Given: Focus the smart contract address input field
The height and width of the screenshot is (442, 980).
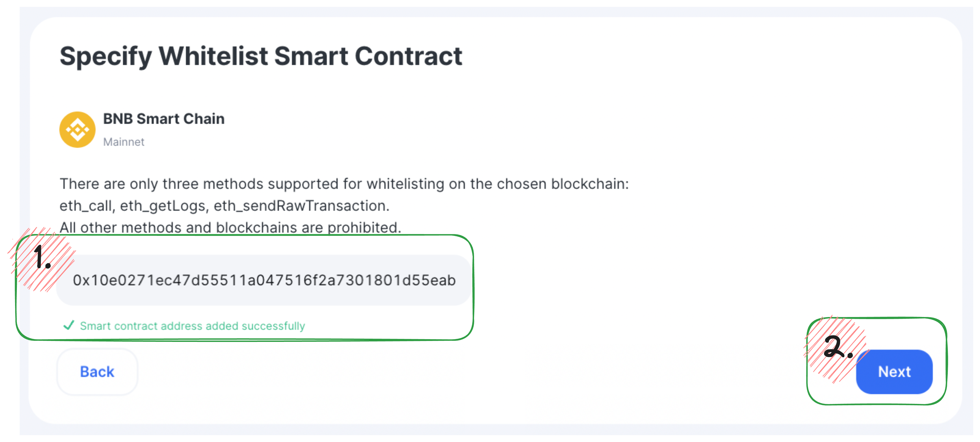Looking at the screenshot, I should click(263, 280).
